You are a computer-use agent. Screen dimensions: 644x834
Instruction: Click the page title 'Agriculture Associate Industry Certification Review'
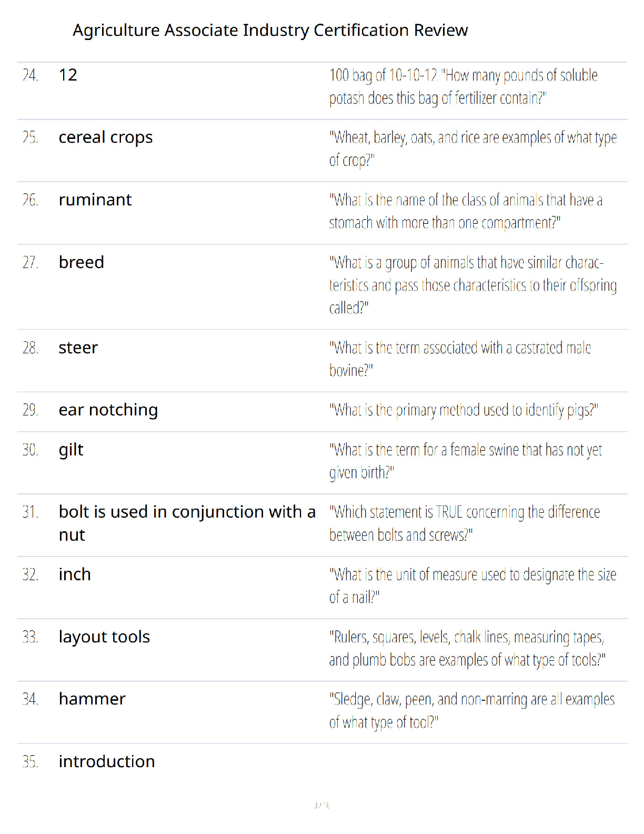270,31
